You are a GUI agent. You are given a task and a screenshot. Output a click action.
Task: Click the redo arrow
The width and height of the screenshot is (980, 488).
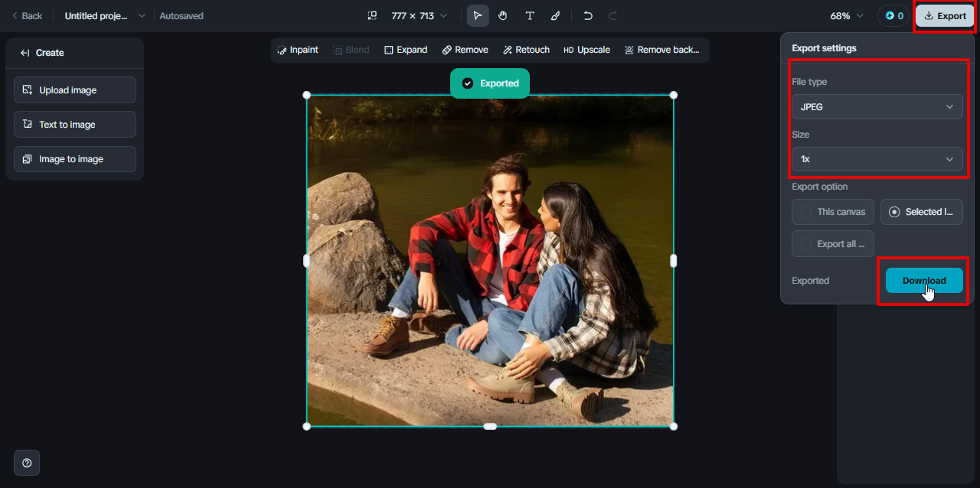coord(612,15)
